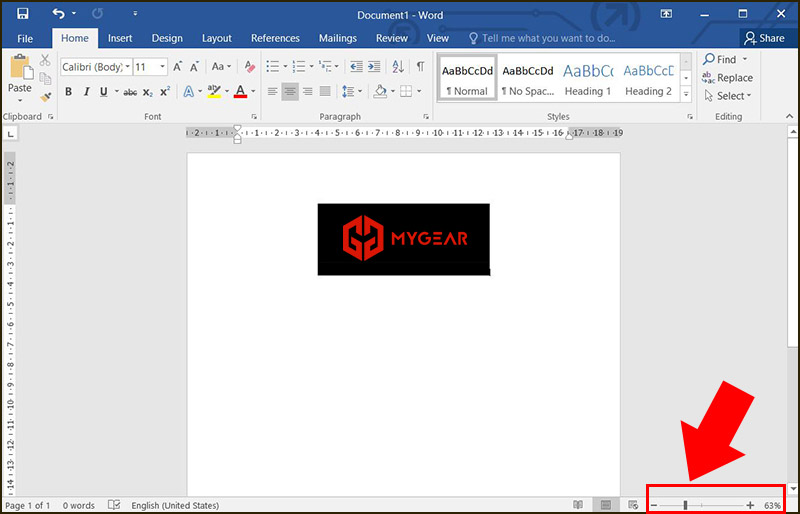Customize Quick Access Toolbar dropdown

[x=135, y=14]
